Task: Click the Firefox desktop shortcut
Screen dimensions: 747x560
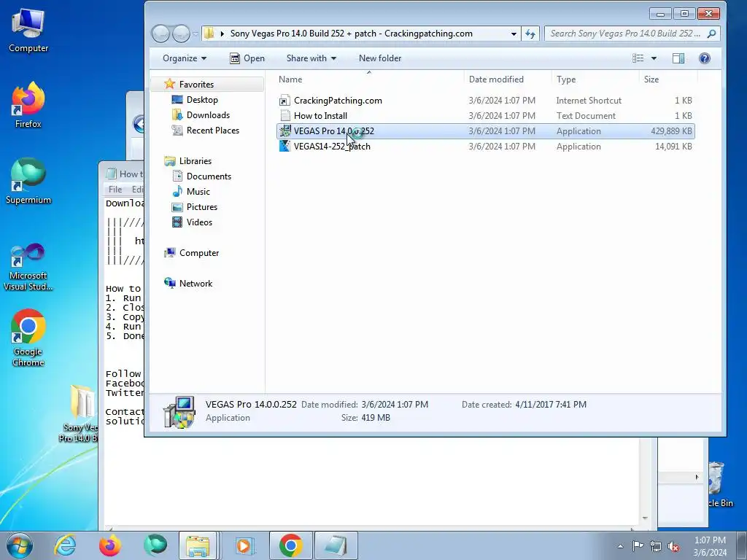Action: point(28,105)
